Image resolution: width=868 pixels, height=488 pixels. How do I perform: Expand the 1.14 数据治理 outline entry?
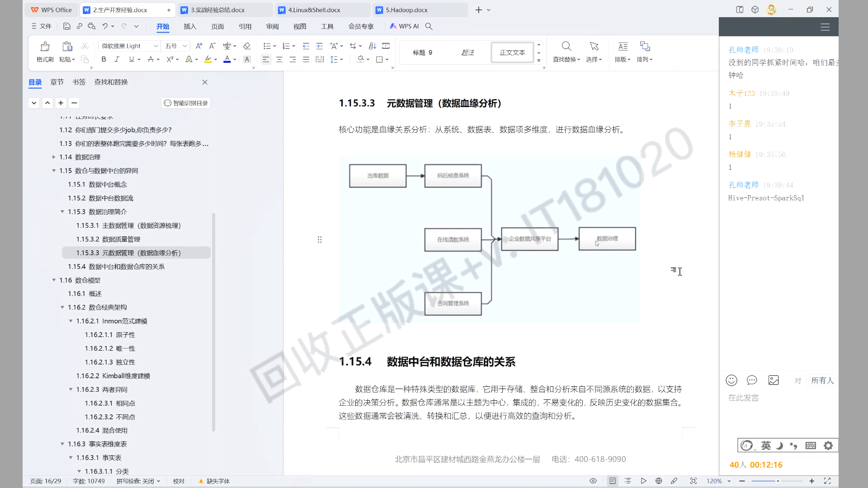coord(54,157)
